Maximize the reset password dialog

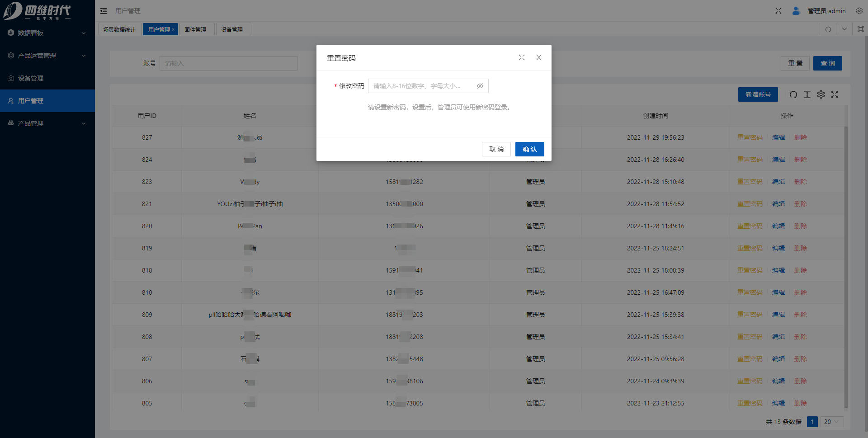point(522,57)
